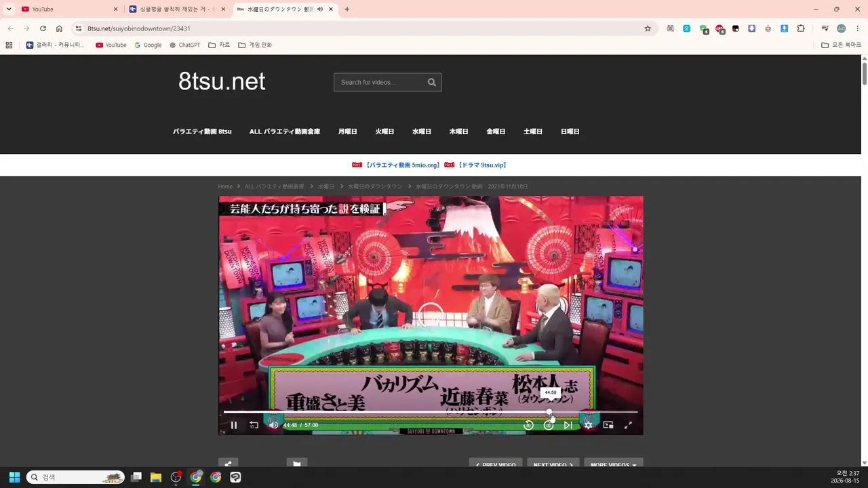The height and width of the screenshot is (488, 868).
Task: Click the ALL バラエティ動画倉庫 breadcrumb
Action: coord(275,186)
